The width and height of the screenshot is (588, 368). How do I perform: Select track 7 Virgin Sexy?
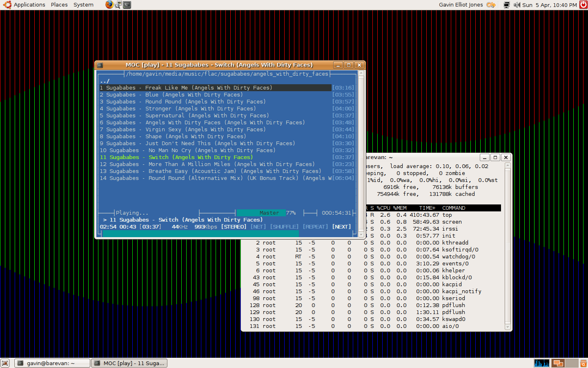(x=216, y=130)
